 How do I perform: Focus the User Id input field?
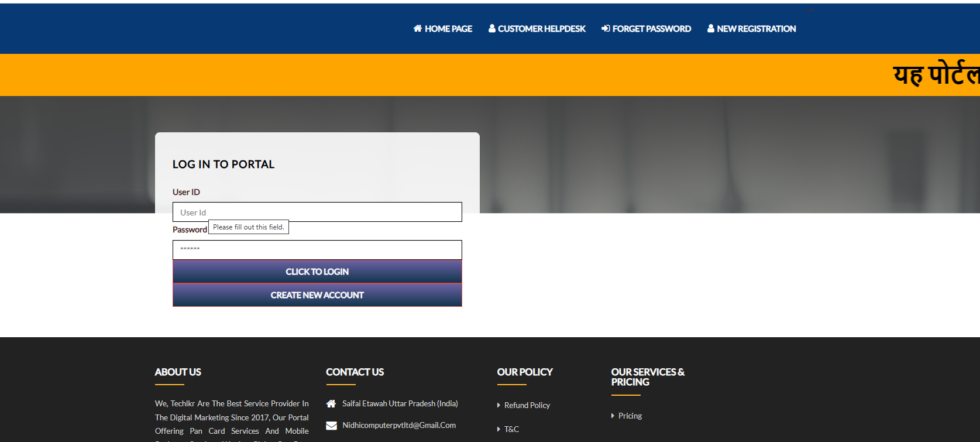[x=317, y=212]
